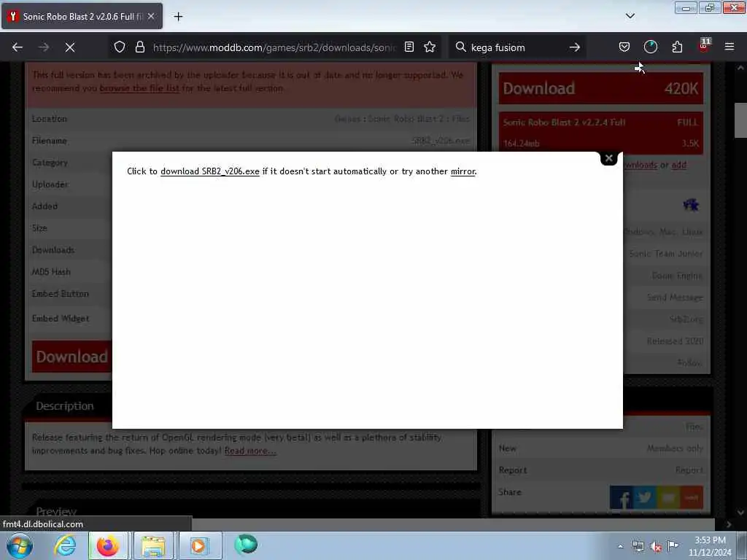Bookmark this page with the star
Viewport: 747px width, 560px height.
point(430,47)
